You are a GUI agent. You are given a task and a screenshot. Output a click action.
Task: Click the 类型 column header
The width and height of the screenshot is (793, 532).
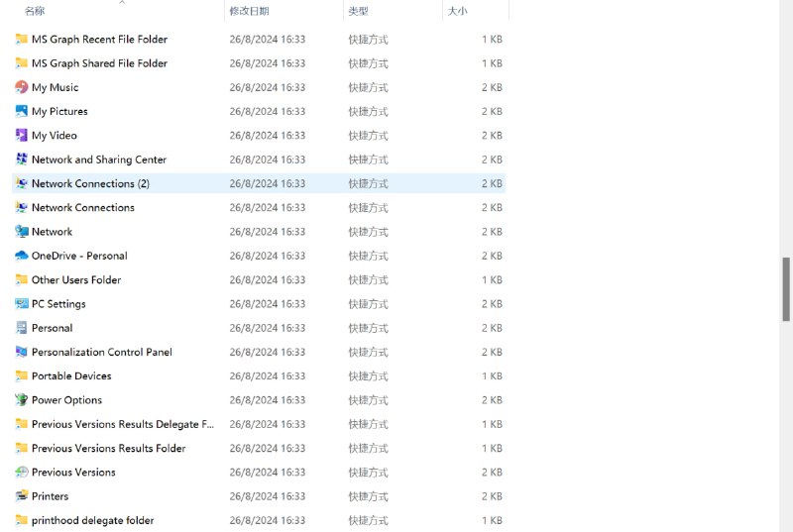pos(358,11)
